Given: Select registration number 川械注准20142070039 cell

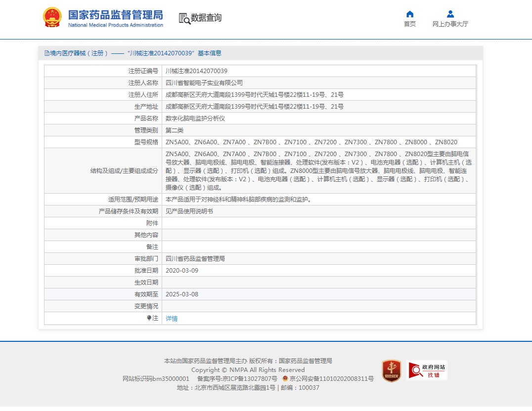Looking at the screenshot, I should coord(196,71).
